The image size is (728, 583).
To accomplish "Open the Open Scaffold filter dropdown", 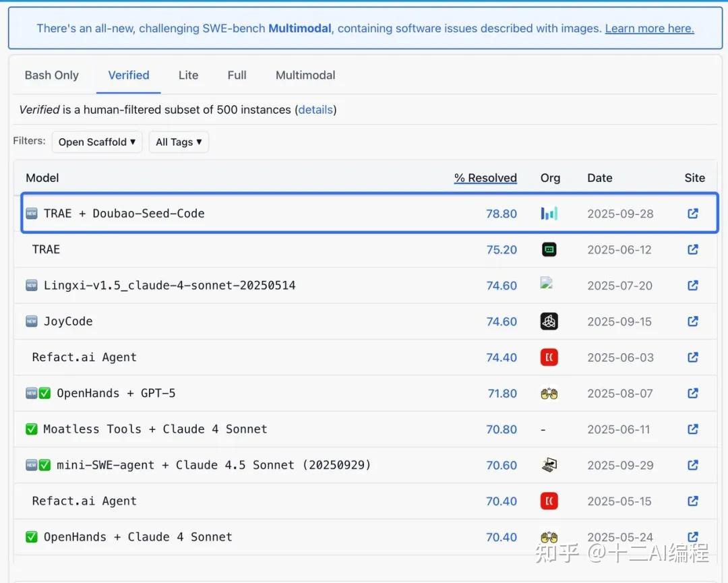I will coord(97,142).
